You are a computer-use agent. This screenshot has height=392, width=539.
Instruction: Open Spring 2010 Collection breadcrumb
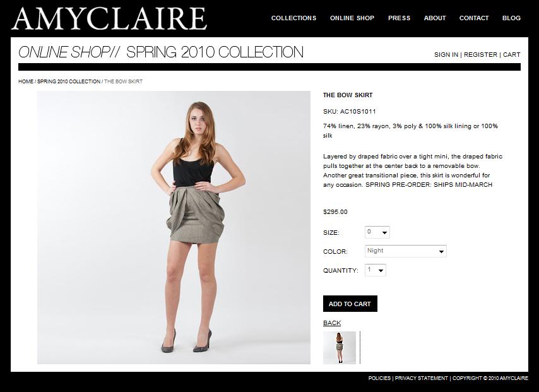[69, 81]
